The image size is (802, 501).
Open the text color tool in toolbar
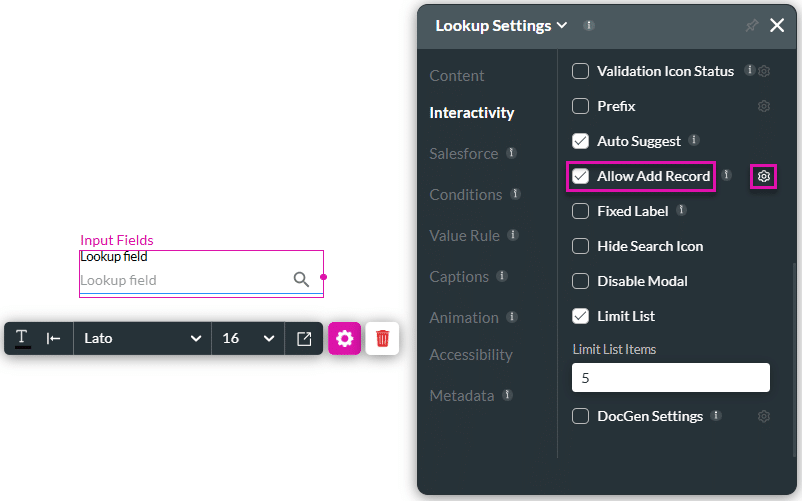22,338
